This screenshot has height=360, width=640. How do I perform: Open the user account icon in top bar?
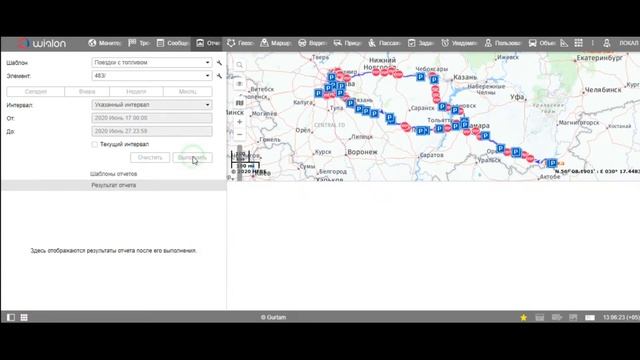(607, 43)
